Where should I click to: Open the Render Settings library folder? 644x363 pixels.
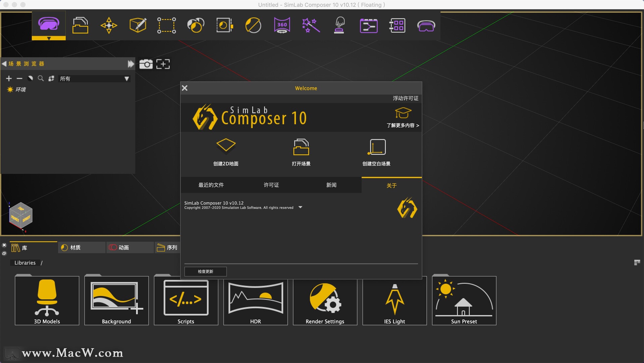click(325, 302)
